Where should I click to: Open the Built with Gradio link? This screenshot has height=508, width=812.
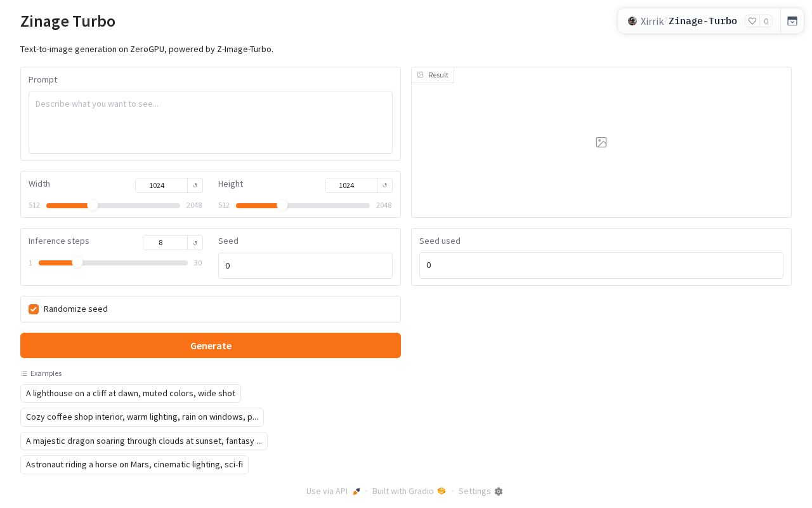pos(409,491)
